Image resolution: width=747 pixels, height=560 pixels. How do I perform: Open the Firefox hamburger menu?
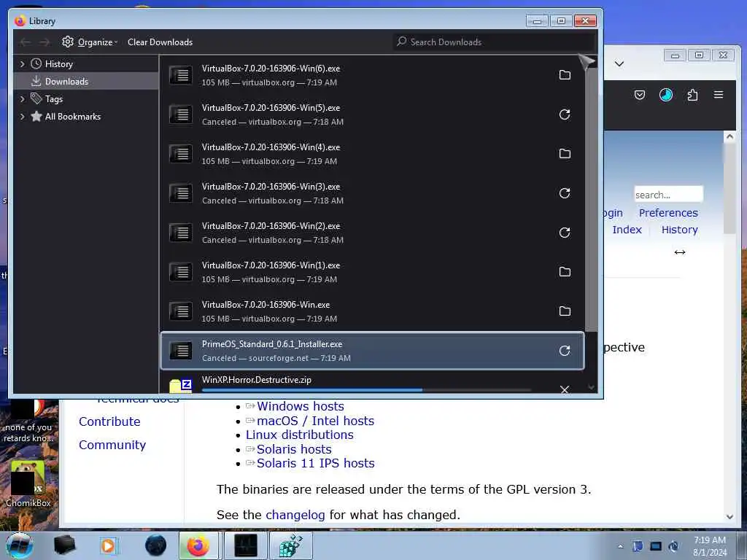719,95
